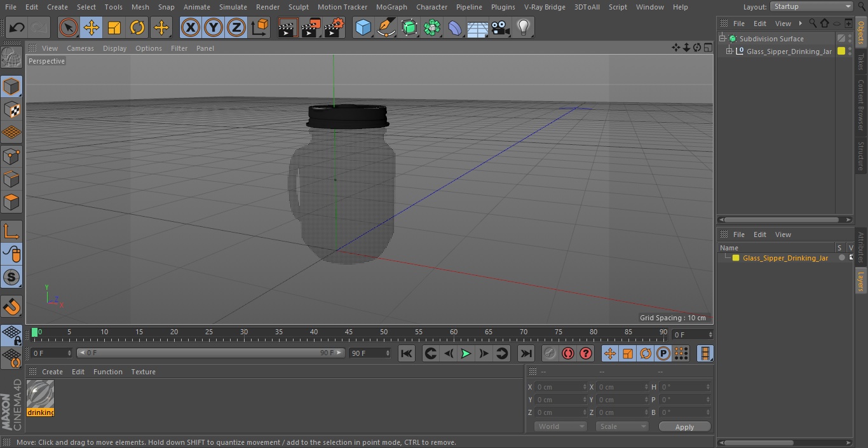This screenshot has height=448, width=868.
Task: Enable Points mode
Action: [x=11, y=156]
